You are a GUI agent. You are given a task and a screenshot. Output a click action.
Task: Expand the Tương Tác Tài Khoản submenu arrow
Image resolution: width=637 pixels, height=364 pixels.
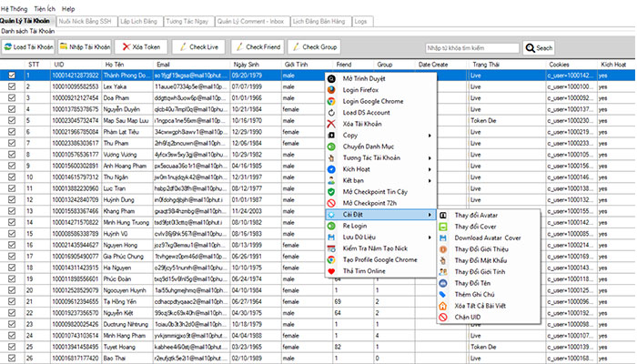430,158
